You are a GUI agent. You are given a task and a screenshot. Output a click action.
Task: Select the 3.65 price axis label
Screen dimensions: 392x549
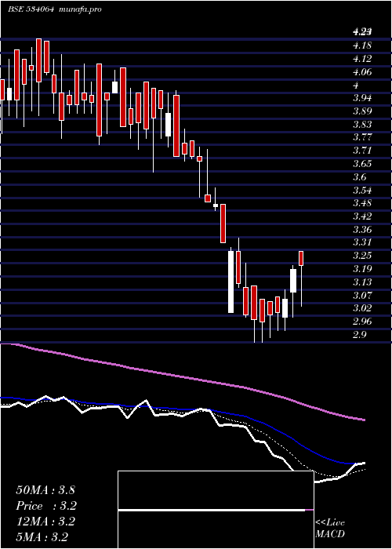(x=362, y=164)
